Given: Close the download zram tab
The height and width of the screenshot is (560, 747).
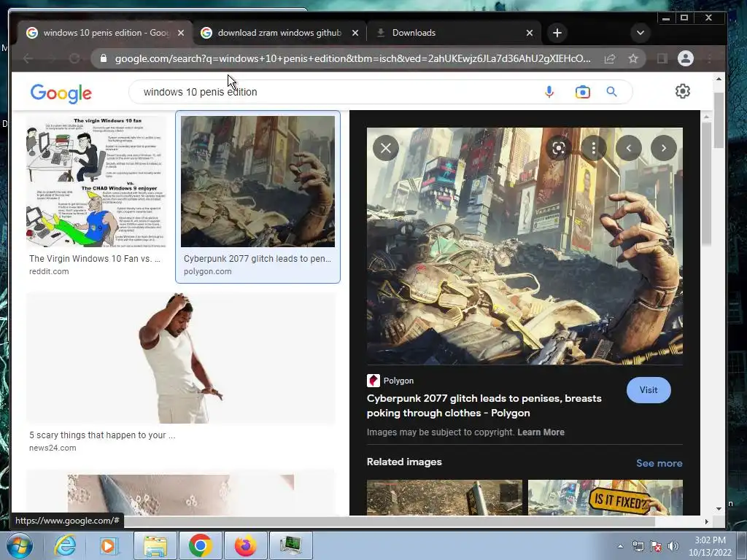Looking at the screenshot, I should [x=355, y=33].
